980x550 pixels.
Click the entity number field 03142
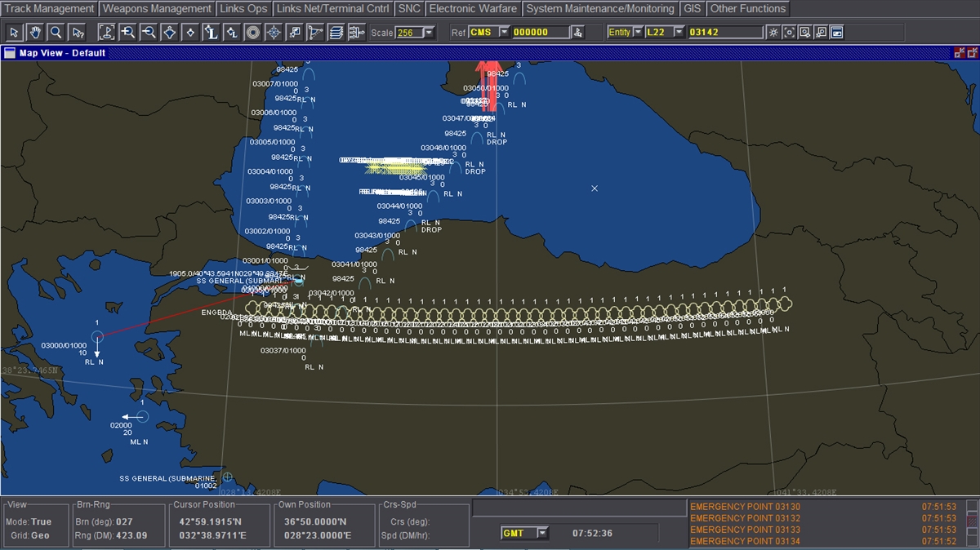click(724, 33)
